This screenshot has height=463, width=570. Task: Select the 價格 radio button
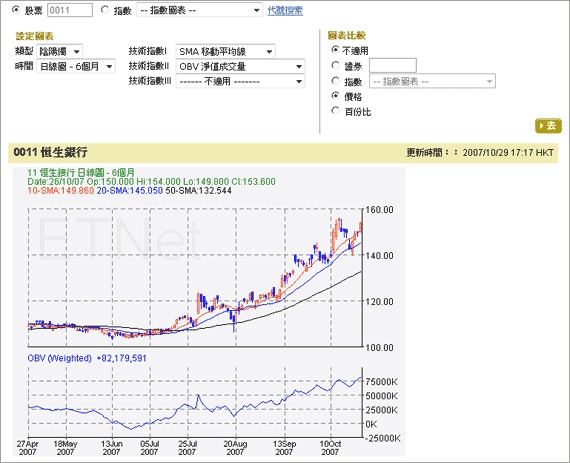(x=336, y=96)
